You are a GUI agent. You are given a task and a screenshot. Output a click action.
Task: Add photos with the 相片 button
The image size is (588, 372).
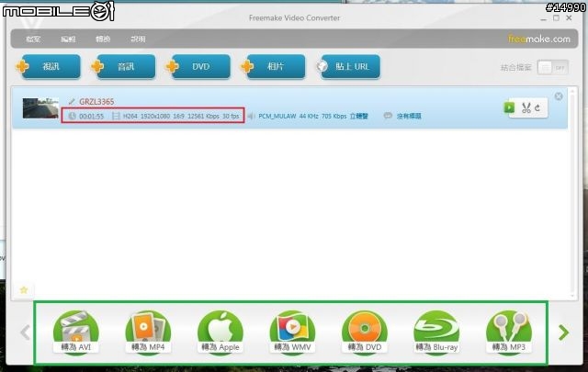pyautogui.click(x=276, y=67)
